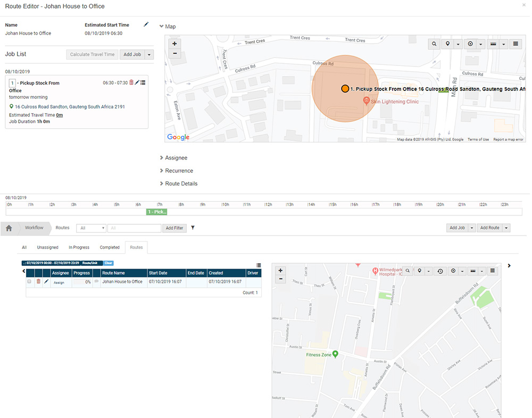Open the dropdown arrow beside Add Route
This screenshot has height=418, width=532.
point(506,228)
